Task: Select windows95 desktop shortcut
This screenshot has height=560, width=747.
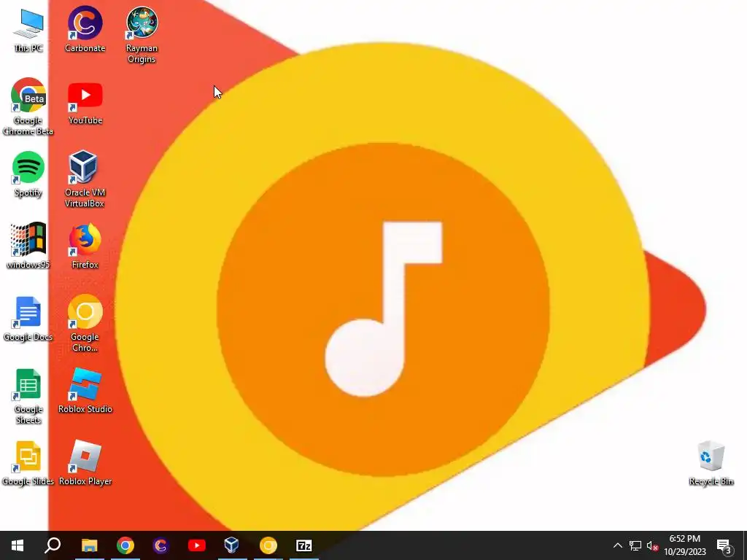Action: 28,246
